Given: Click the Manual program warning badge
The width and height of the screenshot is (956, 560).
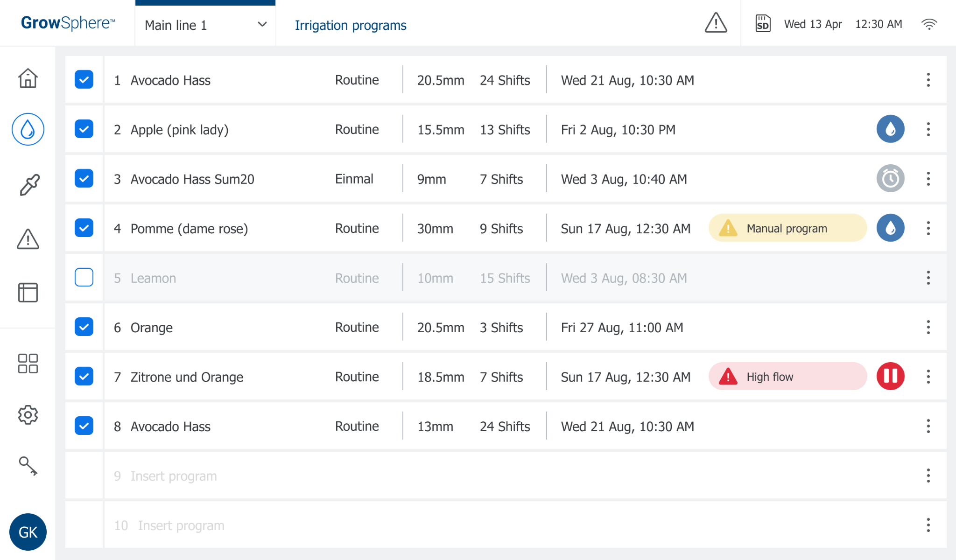Looking at the screenshot, I should 787,228.
